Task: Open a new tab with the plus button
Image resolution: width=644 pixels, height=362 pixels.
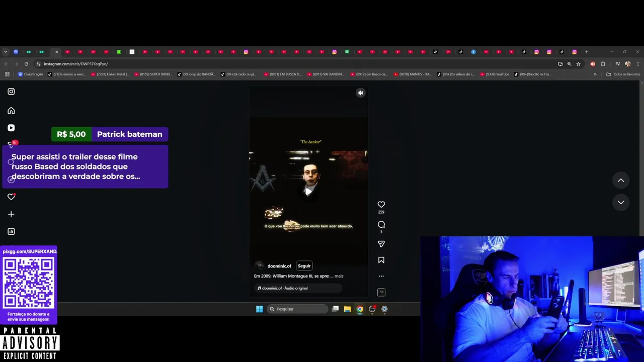Action: coord(586,52)
